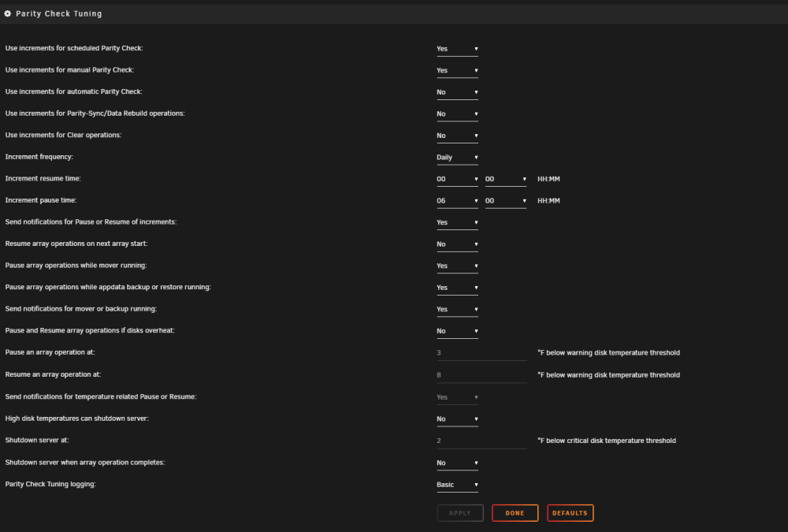Open High disk temperatures shutdown dropdown
Viewport: 788px width, 532px height.
(457, 419)
